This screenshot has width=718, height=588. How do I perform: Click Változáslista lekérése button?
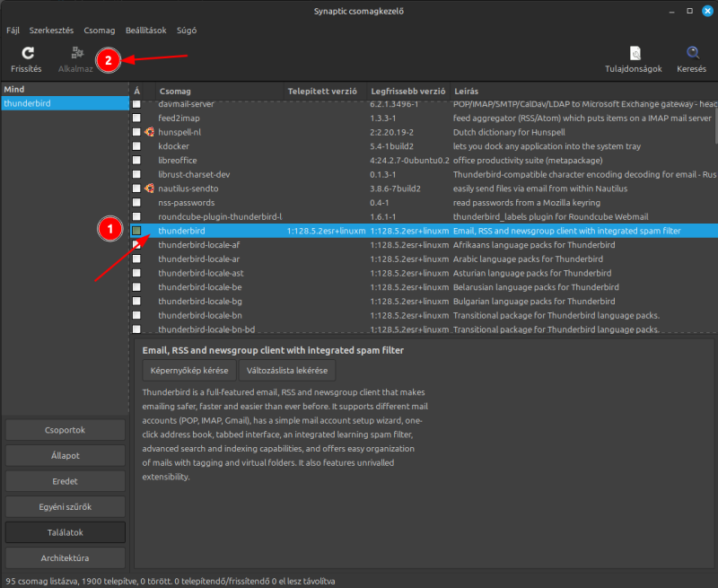pyautogui.click(x=287, y=371)
